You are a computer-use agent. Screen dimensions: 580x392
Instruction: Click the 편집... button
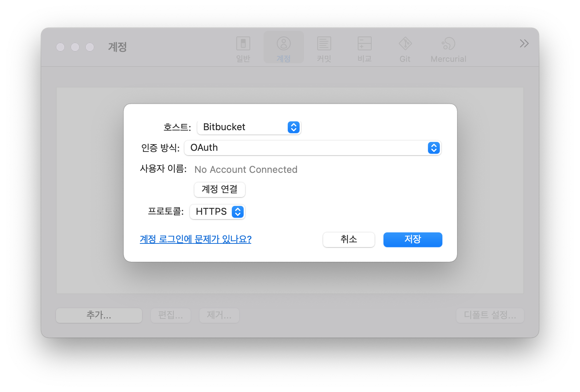click(170, 315)
